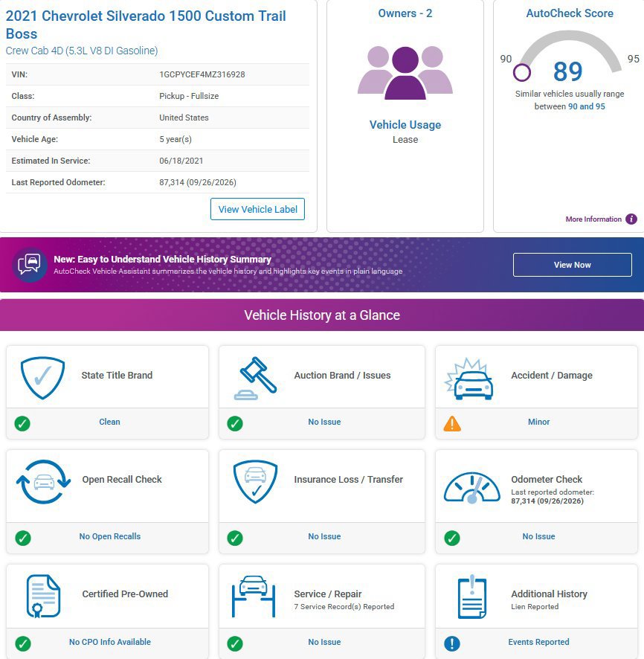Click the Additional History clipboard icon
644x659 pixels.
tap(472, 597)
